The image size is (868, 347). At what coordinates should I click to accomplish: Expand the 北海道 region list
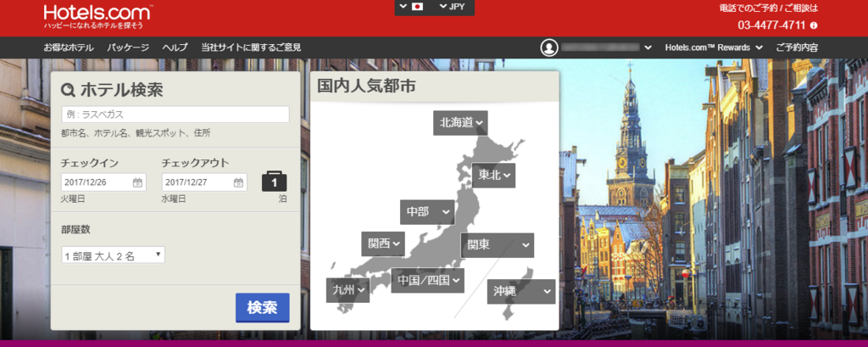(460, 123)
